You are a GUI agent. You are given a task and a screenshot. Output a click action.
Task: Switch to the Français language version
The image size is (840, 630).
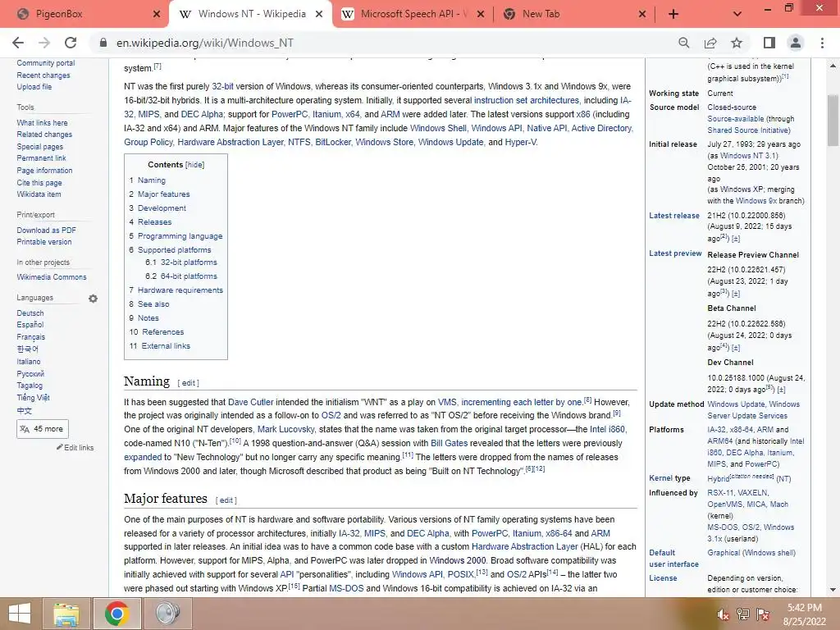(30, 337)
